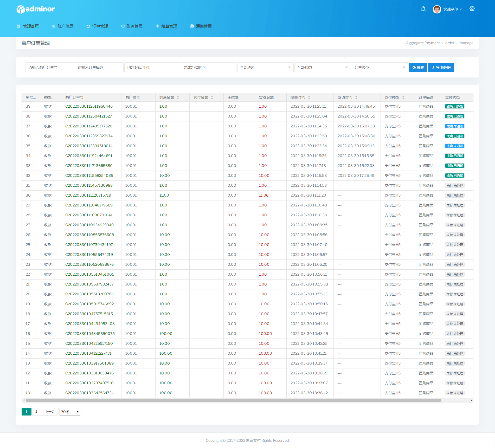
Task: Expand the 全部通道 dropdown
Action: click(265, 67)
